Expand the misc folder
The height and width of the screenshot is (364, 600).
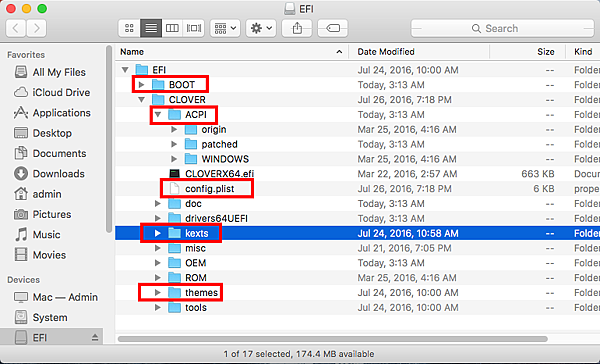pyautogui.click(x=158, y=248)
